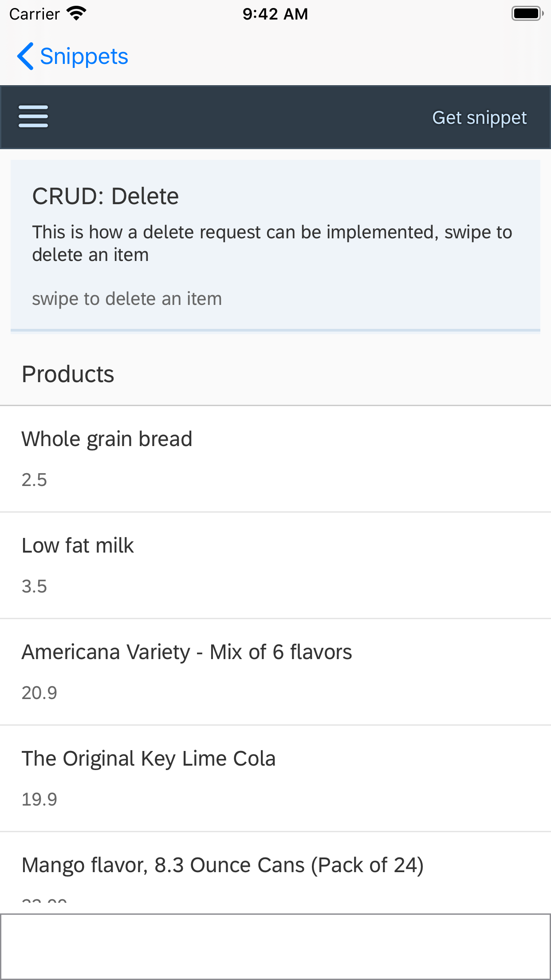
Task: Click the price 2.5 under bread
Action: [34, 480]
